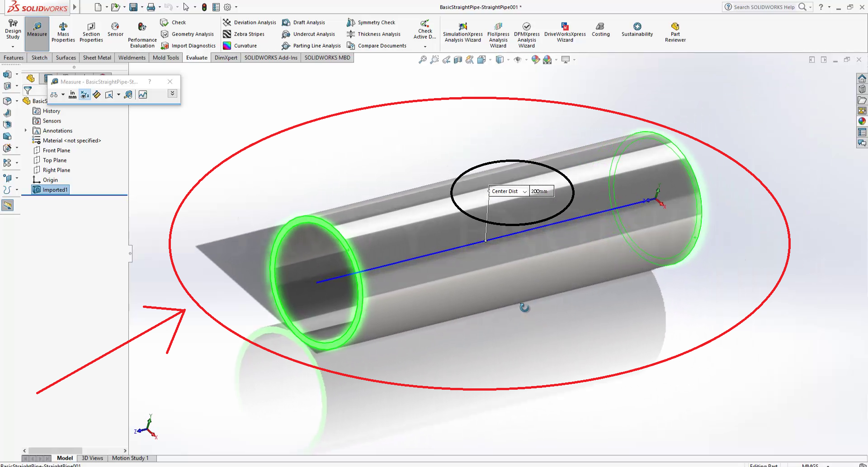Expand the Annotations tree node
The width and height of the screenshot is (868, 467).
[26, 131]
